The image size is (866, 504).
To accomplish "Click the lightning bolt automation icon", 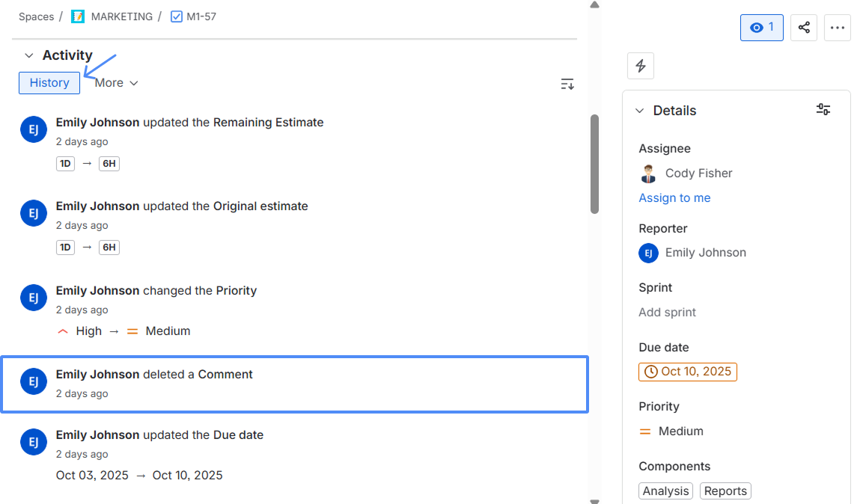I will [641, 67].
